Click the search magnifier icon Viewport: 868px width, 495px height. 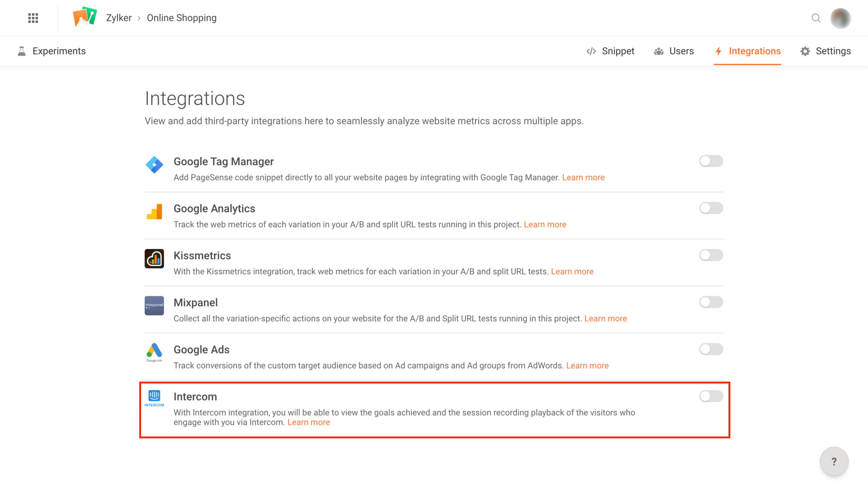pyautogui.click(x=816, y=18)
